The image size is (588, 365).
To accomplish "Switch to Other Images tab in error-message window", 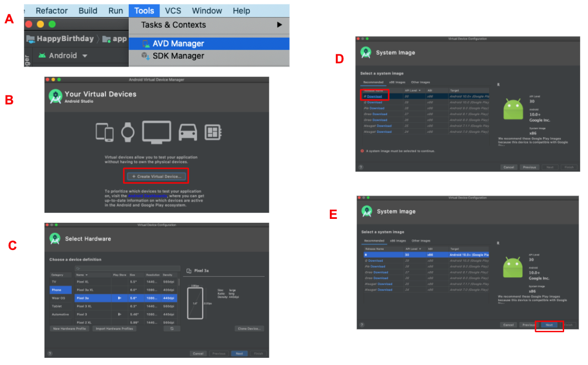I will 420,82.
